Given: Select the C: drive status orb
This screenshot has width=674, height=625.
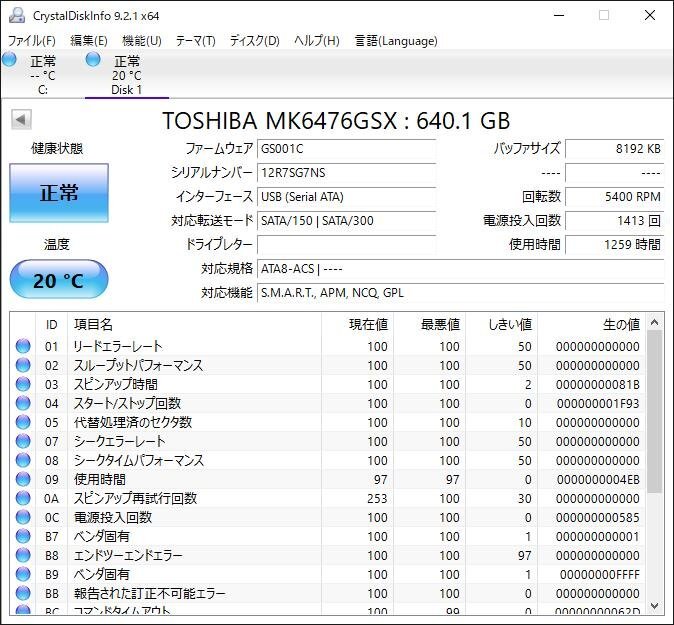Looking at the screenshot, I should 10,60.
